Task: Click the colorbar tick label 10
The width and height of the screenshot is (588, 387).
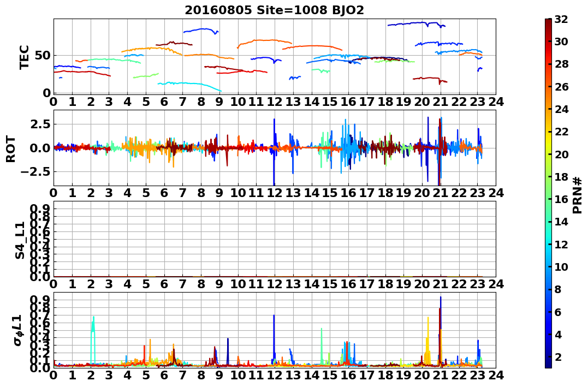Action: [x=561, y=266]
